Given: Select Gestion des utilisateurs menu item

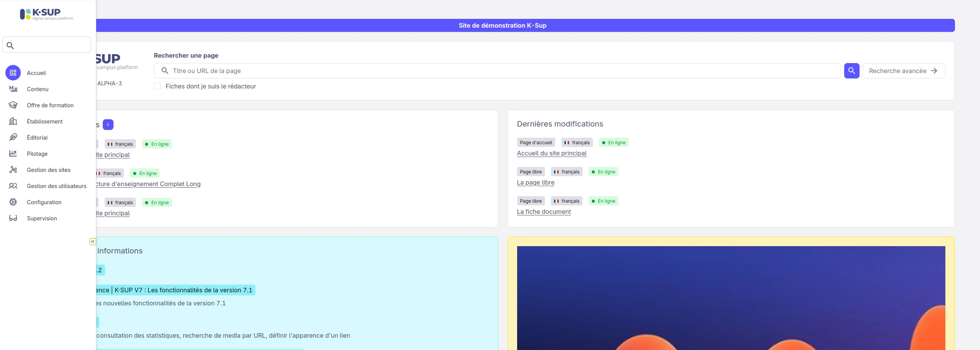Looking at the screenshot, I should coord(57,186).
